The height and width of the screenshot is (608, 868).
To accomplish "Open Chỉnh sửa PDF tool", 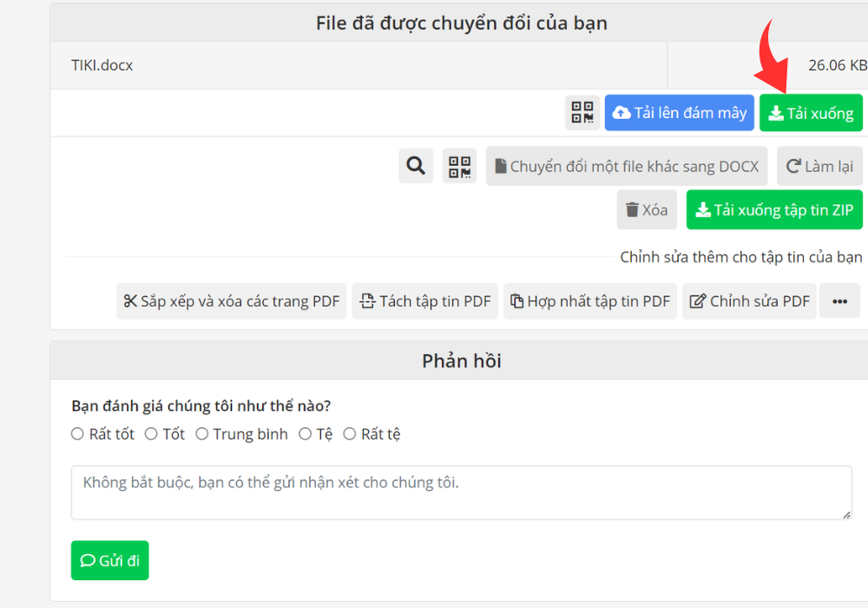I will tap(750, 301).
